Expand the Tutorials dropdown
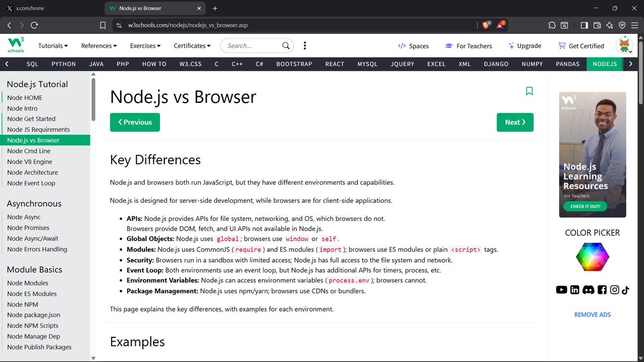Viewport: 644px width, 362px height. pos(53,46)
